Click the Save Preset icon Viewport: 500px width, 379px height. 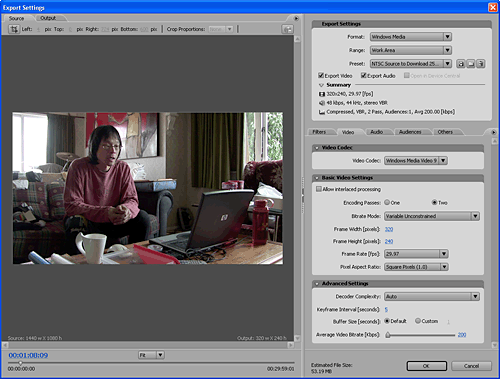(x=461, y=64)
